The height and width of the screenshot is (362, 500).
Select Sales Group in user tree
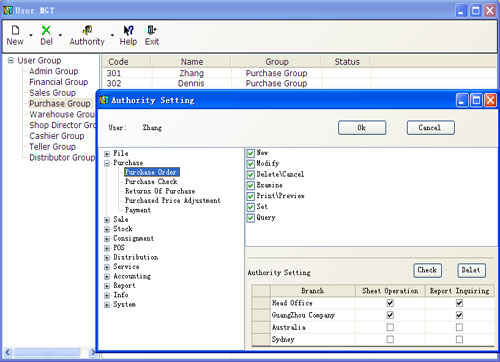(x=52, y=93)
